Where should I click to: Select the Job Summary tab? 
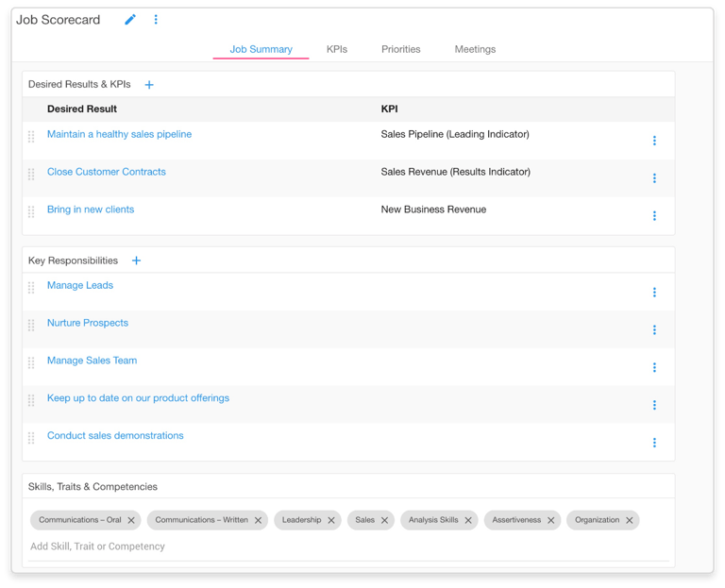[261, 49]
